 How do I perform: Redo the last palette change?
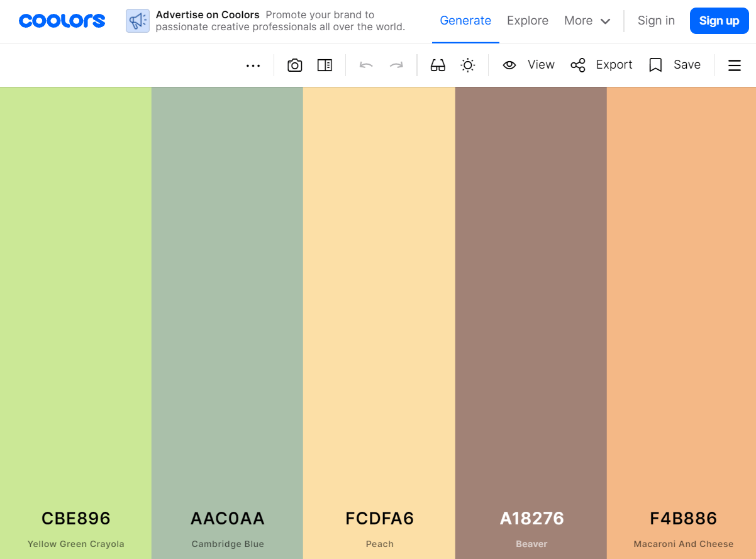coord(396,65)
